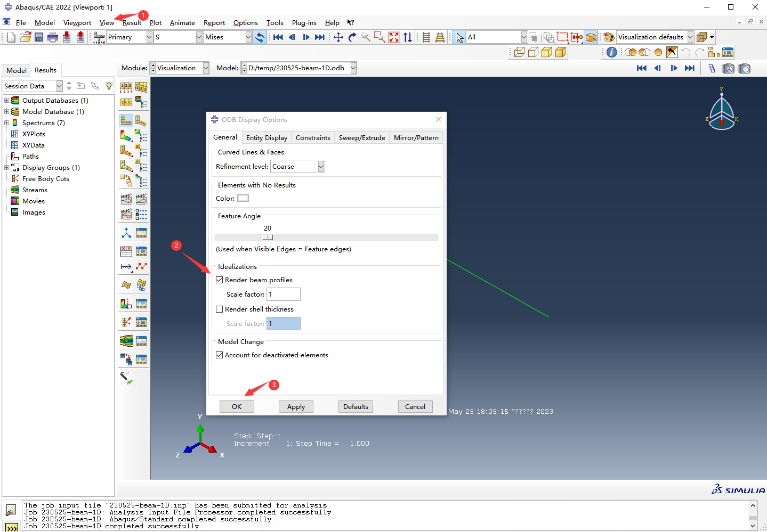Switch to the Entity Display tab
767x532 pixels.
tap(267, 138)
